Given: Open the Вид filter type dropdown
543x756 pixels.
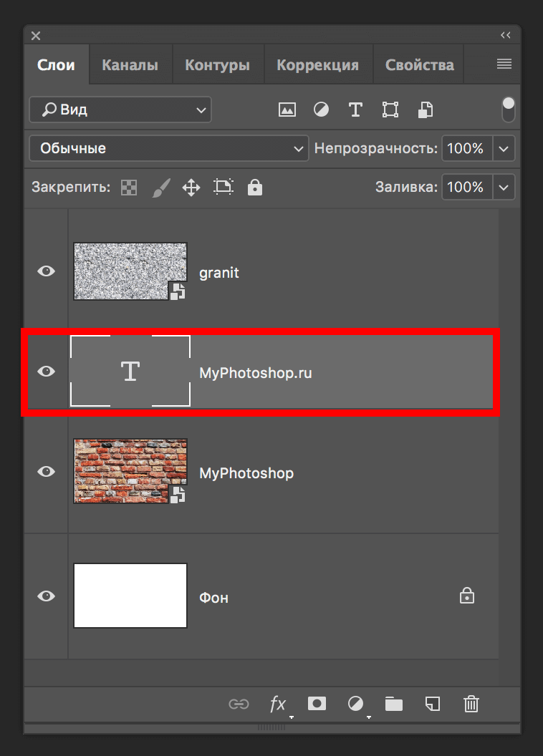Looking at the screenshot, I should click(x=120, y=110).
